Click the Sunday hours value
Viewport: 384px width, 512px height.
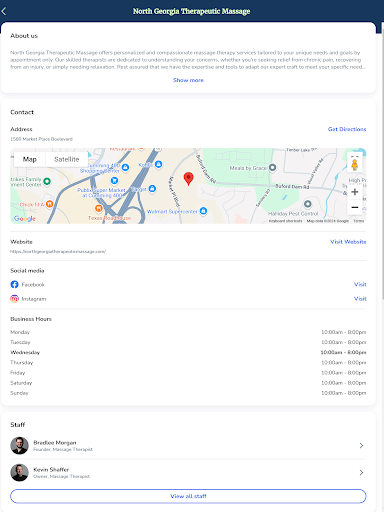[x=344, y=393]
